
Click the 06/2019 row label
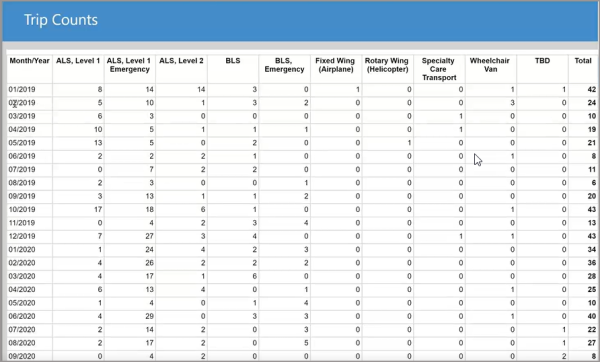click(22, 156)
